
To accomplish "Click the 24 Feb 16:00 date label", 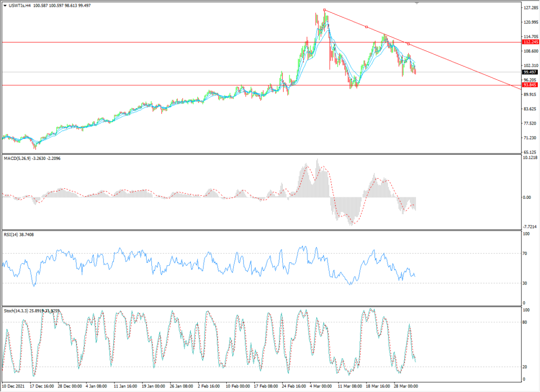I will [x=294, y=386].
